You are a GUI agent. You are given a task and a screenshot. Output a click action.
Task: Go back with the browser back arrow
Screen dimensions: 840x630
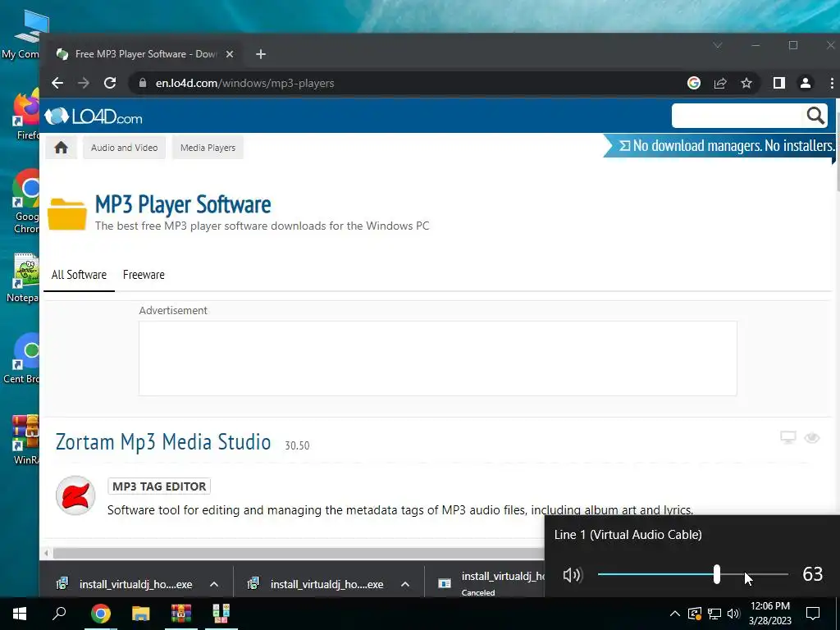pyautogui.click(x=57, y=83)
